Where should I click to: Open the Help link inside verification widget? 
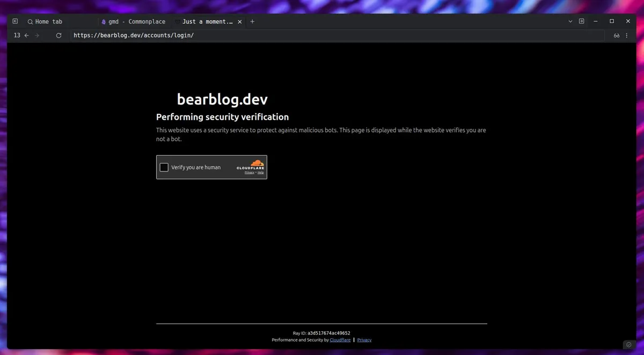point(261,172)
